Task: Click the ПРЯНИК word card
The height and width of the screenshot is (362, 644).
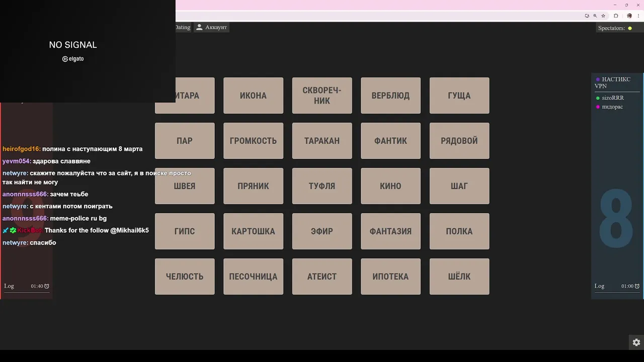Action: tap(253, 186)
